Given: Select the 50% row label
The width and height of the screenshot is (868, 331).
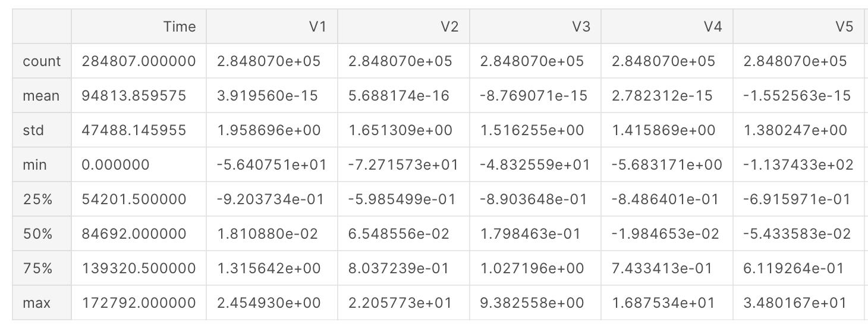Looking at the screenshot, I should (37, 233).
